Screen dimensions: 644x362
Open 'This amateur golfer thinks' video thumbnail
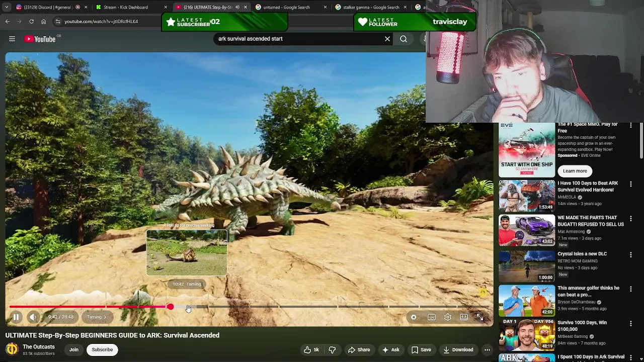(527, 300)
